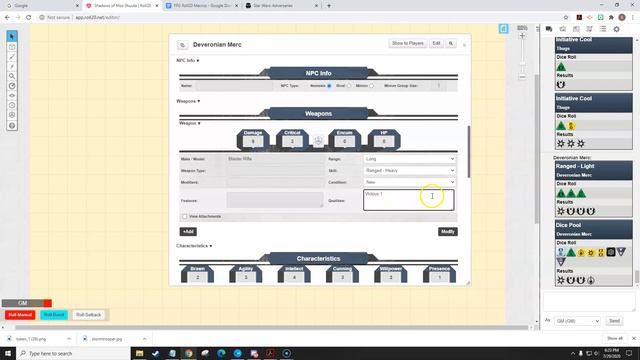640x360 pixels.
Task: Send the chat message
Action: click(614, 321)
